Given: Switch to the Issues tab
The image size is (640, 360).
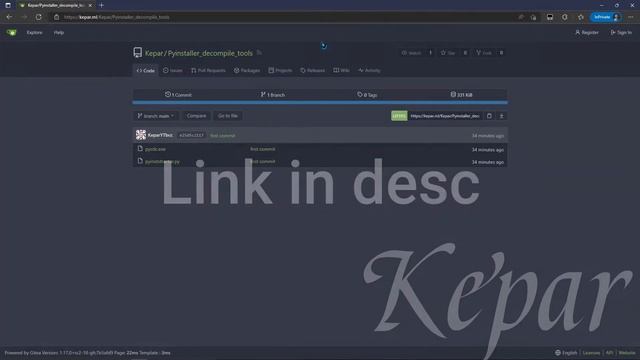Looking at the screenshot, I should tap(173, 71).
